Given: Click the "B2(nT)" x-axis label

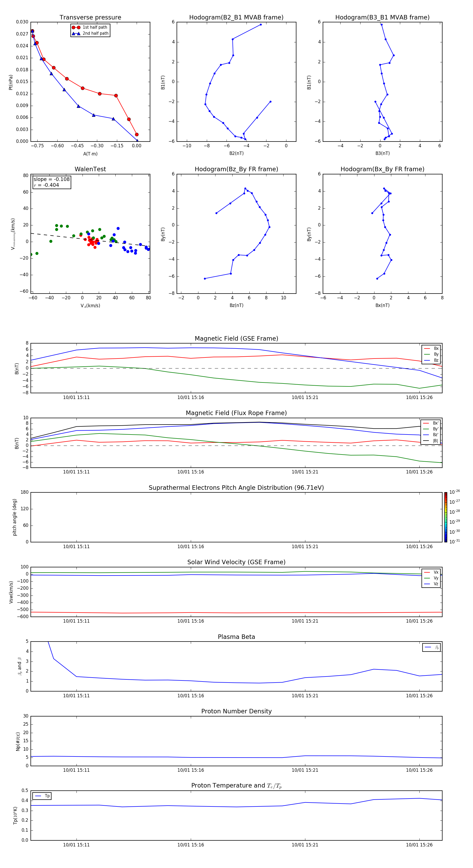Looking at the screenshot, I should [x=236, y=153].
